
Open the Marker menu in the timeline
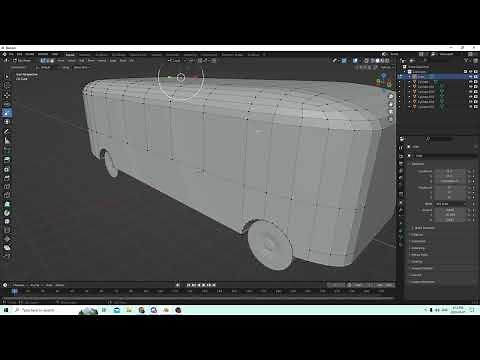[x=60, y=285]
